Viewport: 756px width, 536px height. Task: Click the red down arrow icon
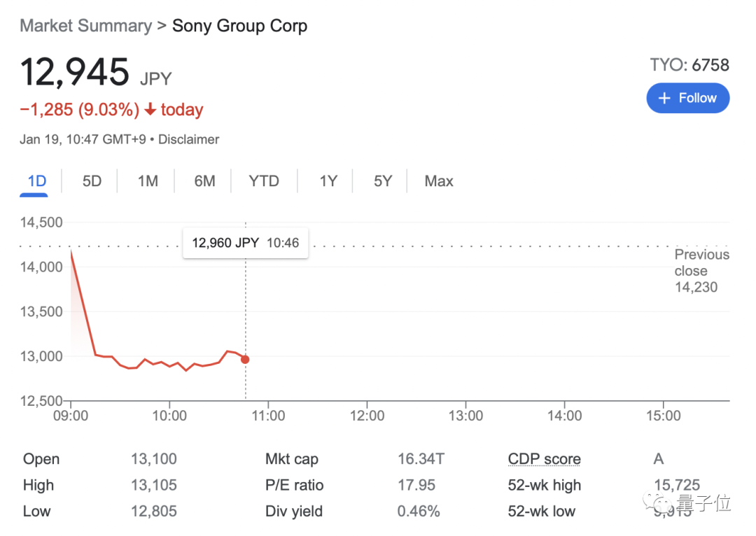tap(150, 110)
